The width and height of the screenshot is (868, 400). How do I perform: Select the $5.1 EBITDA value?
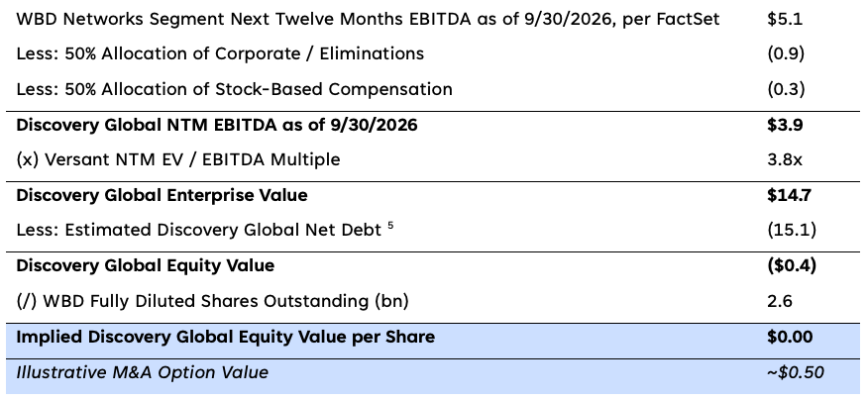pos(785,19)
